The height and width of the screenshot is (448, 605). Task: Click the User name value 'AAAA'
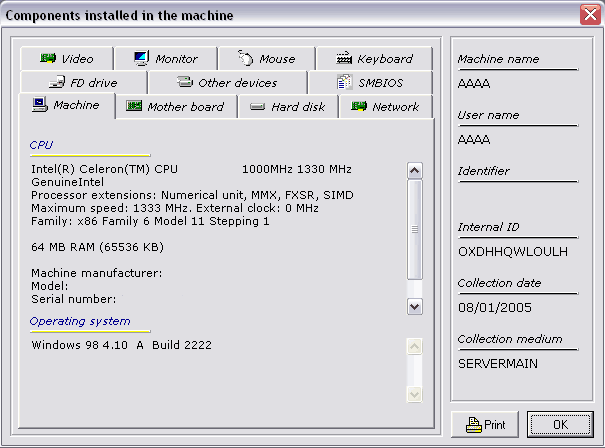474,139
